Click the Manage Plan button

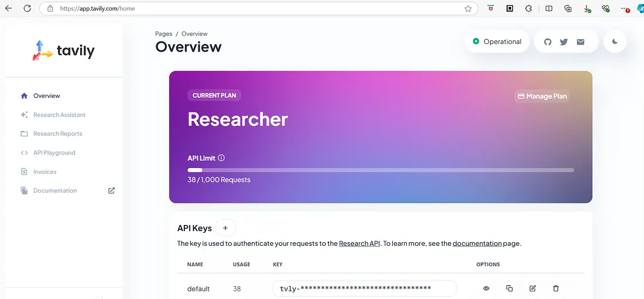coord(542,96)
